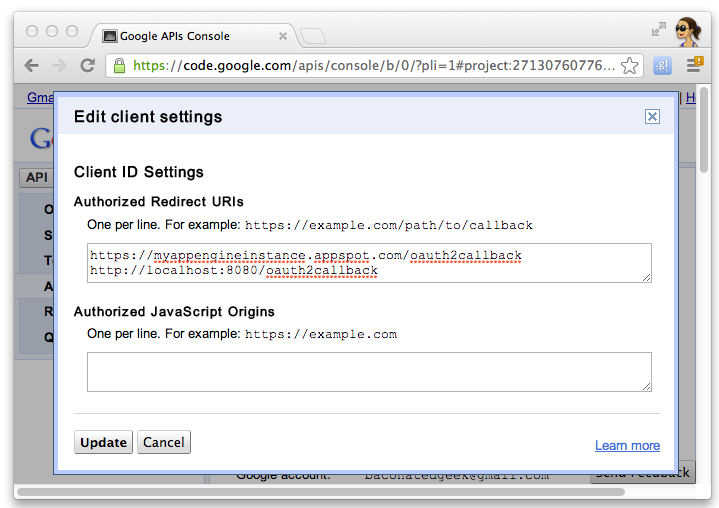This screenshot has width=719, height=508.
Task: Click the horizontal scrollbar at the window bottom
Action: coord(320,492)
